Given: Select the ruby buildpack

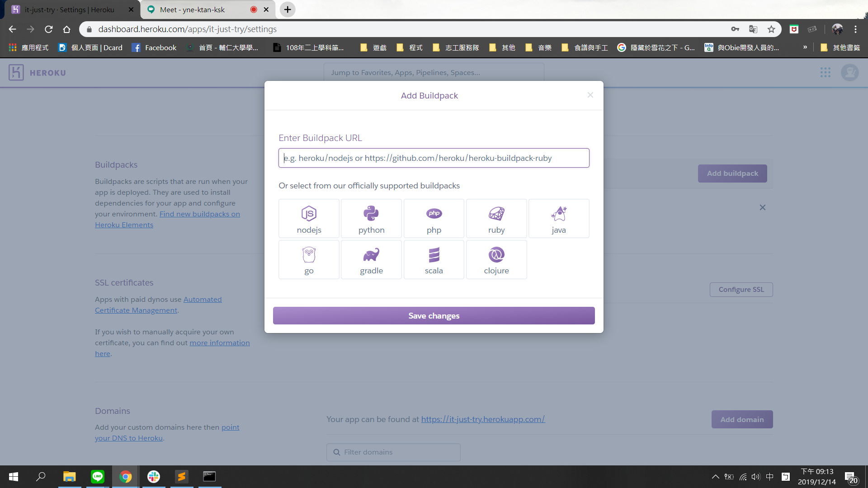Looking at the screenshot, I should coord(496,219).
